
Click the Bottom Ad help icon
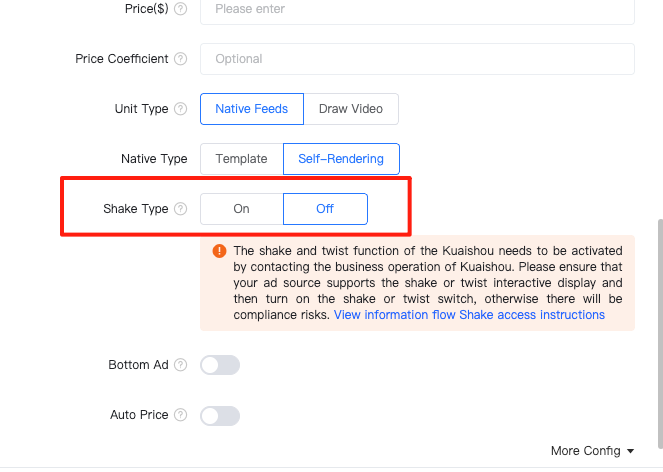181,365
